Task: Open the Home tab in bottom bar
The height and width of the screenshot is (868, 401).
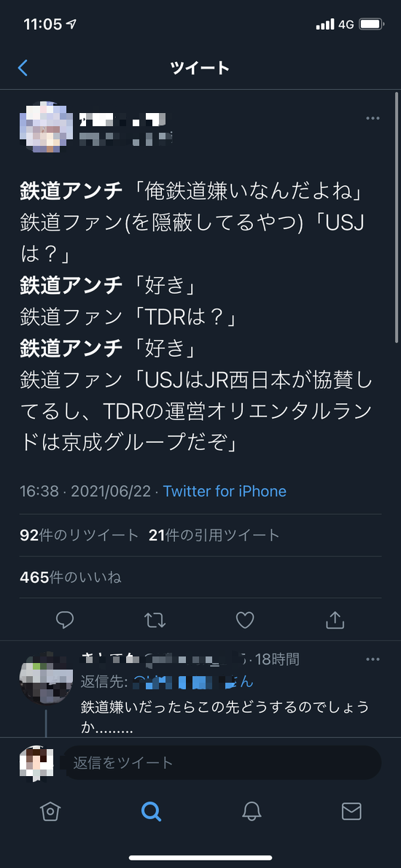Action: click(50, 811)
